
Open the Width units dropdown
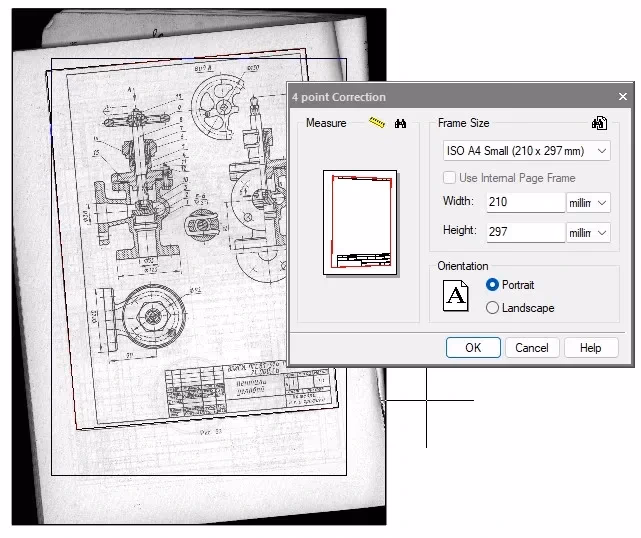click(588, 203)
